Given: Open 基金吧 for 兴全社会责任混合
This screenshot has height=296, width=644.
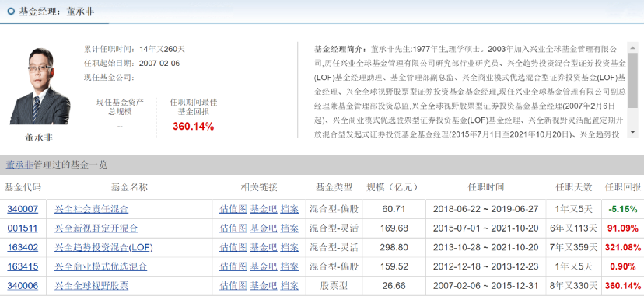Looking at the screenshot, I should coord(264,209).
